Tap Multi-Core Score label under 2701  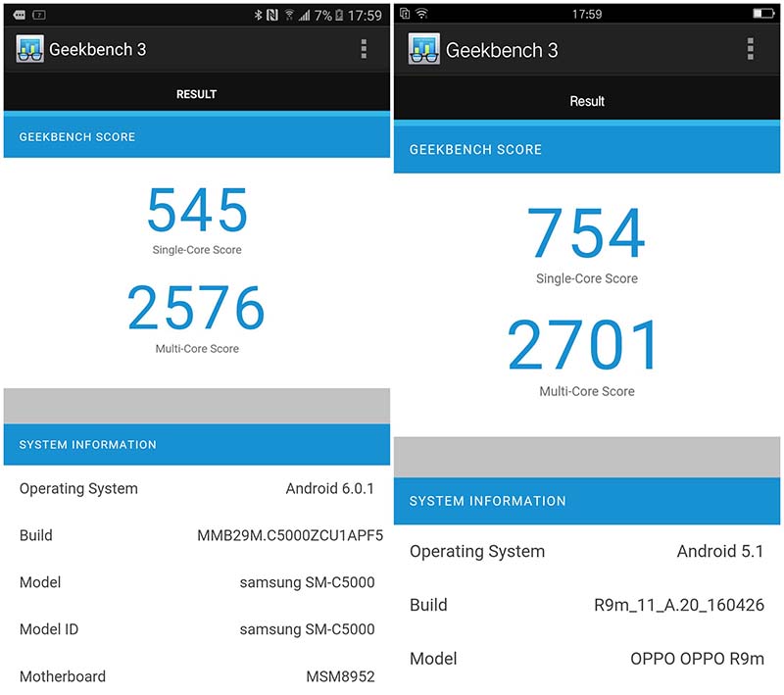point(587,391)
